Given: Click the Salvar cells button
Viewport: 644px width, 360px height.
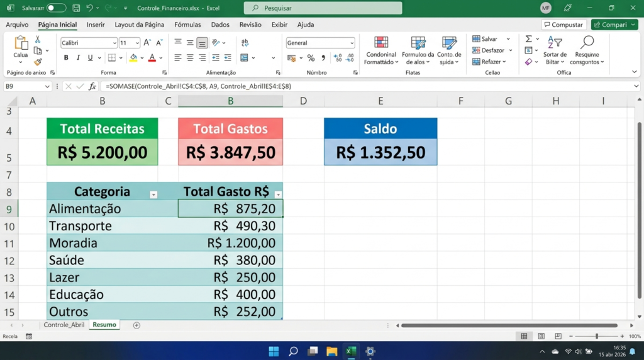Looking at the screenshot, I should [x=485, y=38].
